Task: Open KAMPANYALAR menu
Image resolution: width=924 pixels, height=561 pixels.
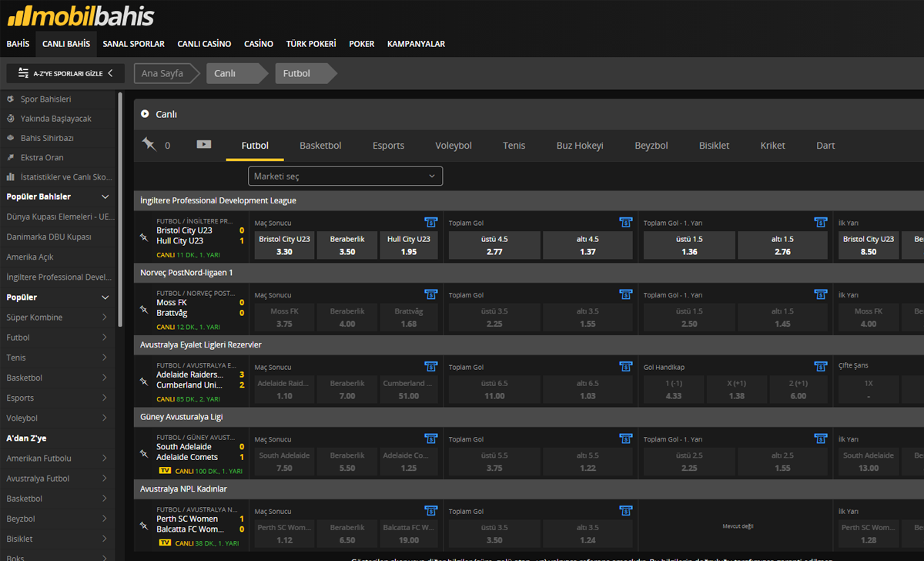Action: point(416,44)
